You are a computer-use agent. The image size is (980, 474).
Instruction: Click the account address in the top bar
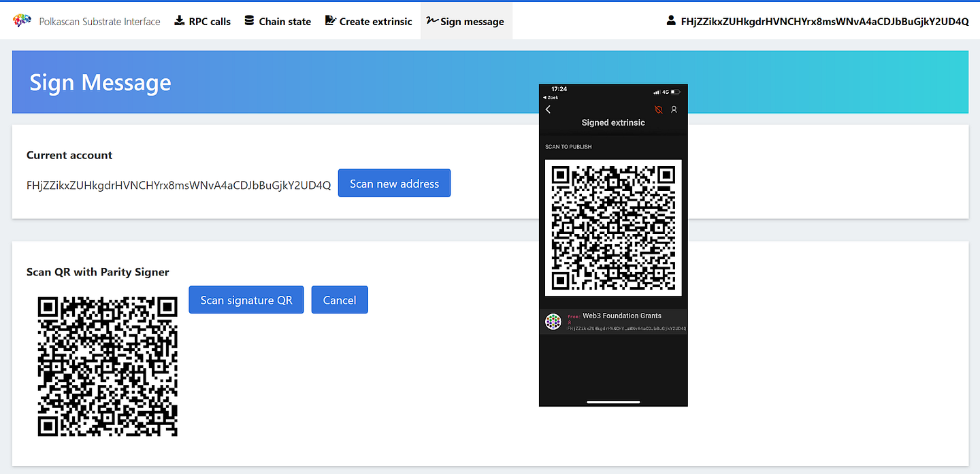point(825,21)
